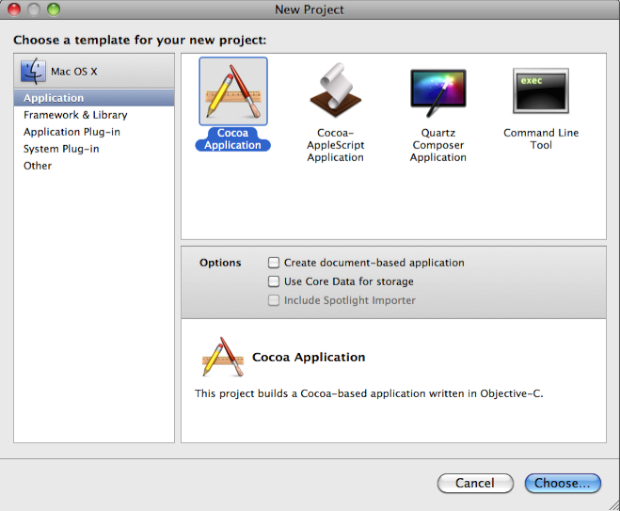Click the Options label
The width and height of the screenshot is (620, 511).
click(x=220, y=263)
